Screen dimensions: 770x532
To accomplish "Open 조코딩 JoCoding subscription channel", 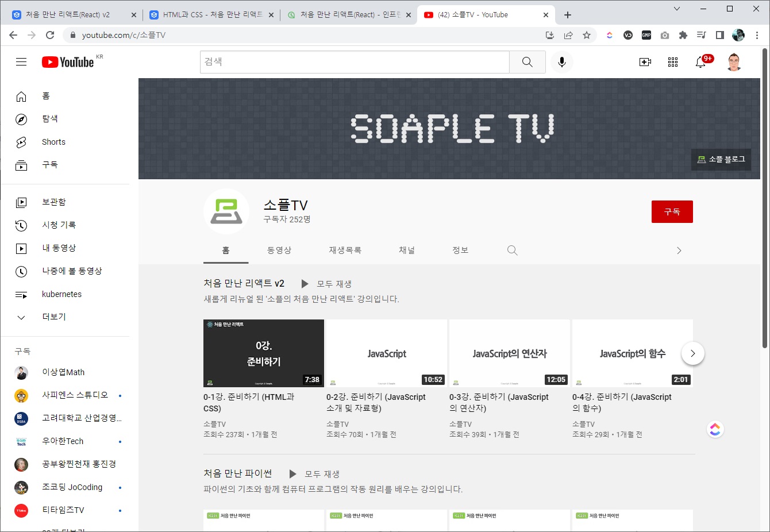I will 65,487.
